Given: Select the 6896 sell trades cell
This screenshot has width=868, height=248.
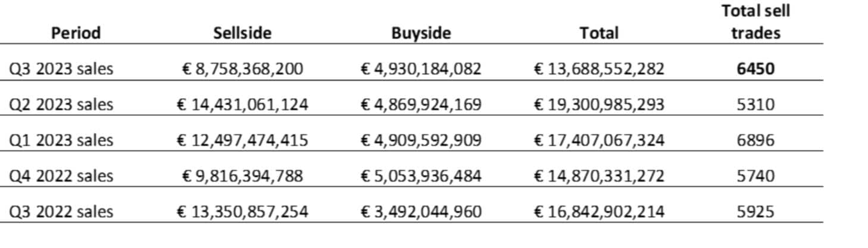Looking at the screenshot, I should [755, 140].
